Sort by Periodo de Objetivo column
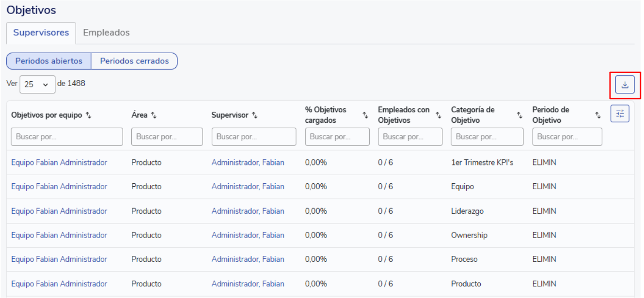The image size is (644, 298). click(598, 115)
